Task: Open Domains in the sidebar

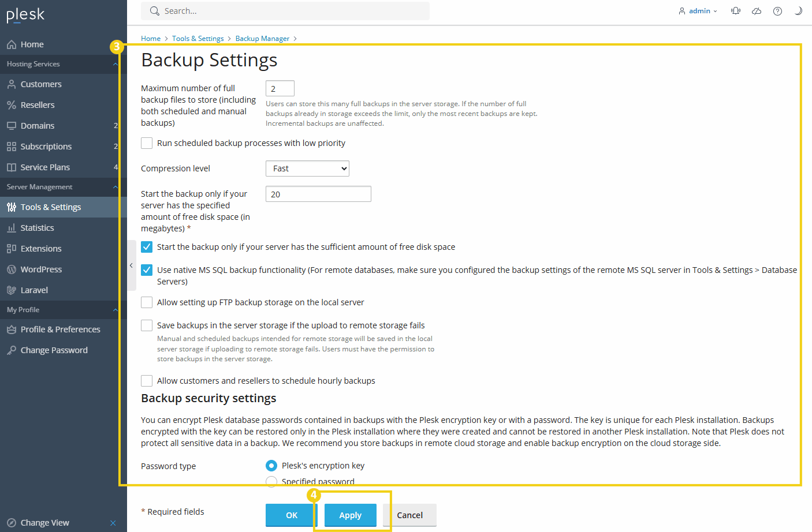Action: click(38, 126)
